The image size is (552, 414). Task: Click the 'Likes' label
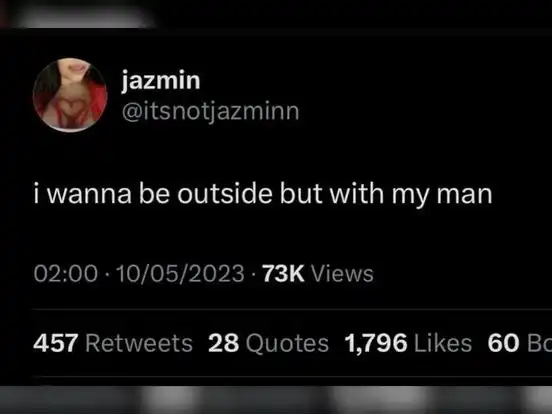click(443, 343)
